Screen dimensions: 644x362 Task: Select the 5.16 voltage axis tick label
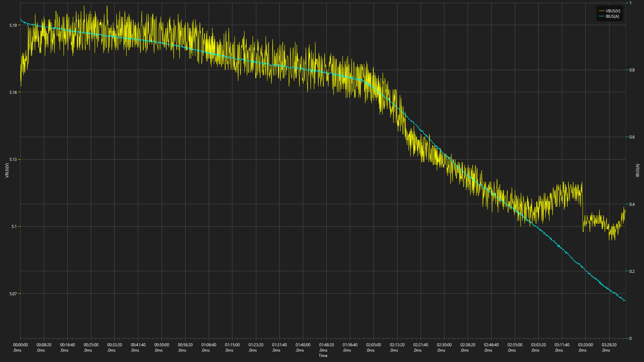click(x=13, y=92)
